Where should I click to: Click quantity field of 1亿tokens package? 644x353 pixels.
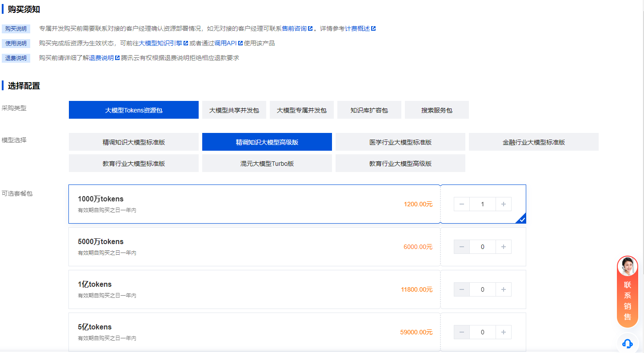[483, 289]
